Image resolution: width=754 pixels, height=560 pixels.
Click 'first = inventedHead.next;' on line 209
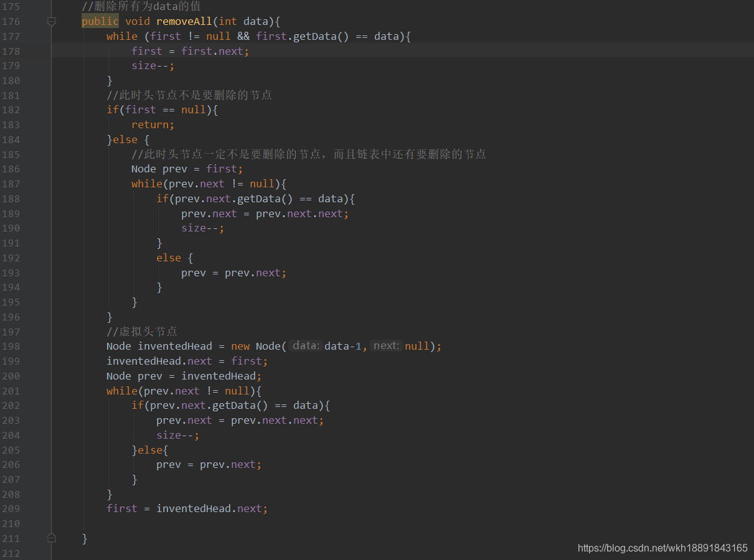pos(187,509)
